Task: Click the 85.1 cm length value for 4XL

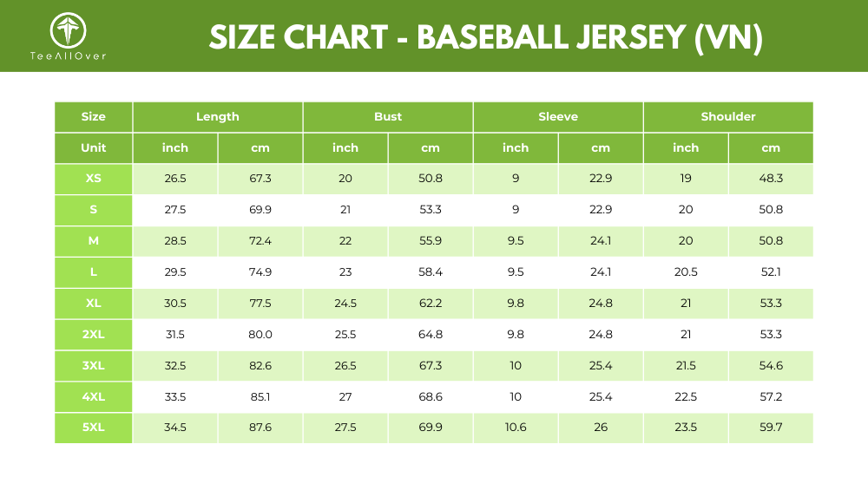Action: [260, 396]
